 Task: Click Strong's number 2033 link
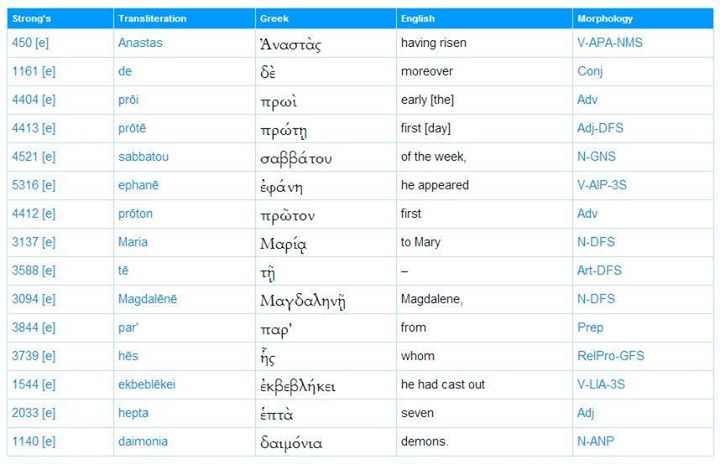click(x=24, y=413)
